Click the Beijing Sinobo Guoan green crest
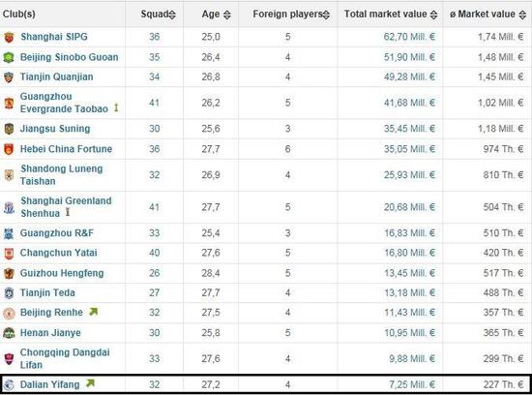The width and height of the screenshot is (532, 395). pyautogui.click(x=9, y=57)
